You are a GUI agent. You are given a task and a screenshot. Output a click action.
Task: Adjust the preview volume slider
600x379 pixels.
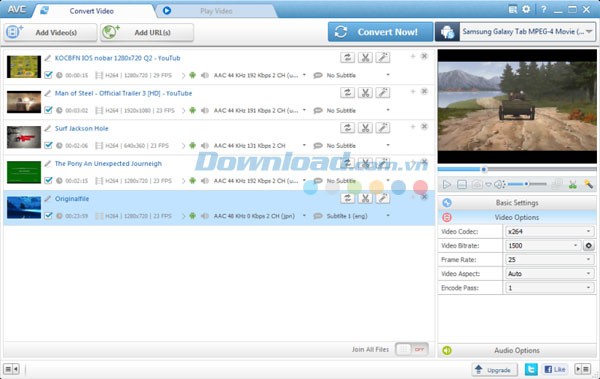point(527,184)
